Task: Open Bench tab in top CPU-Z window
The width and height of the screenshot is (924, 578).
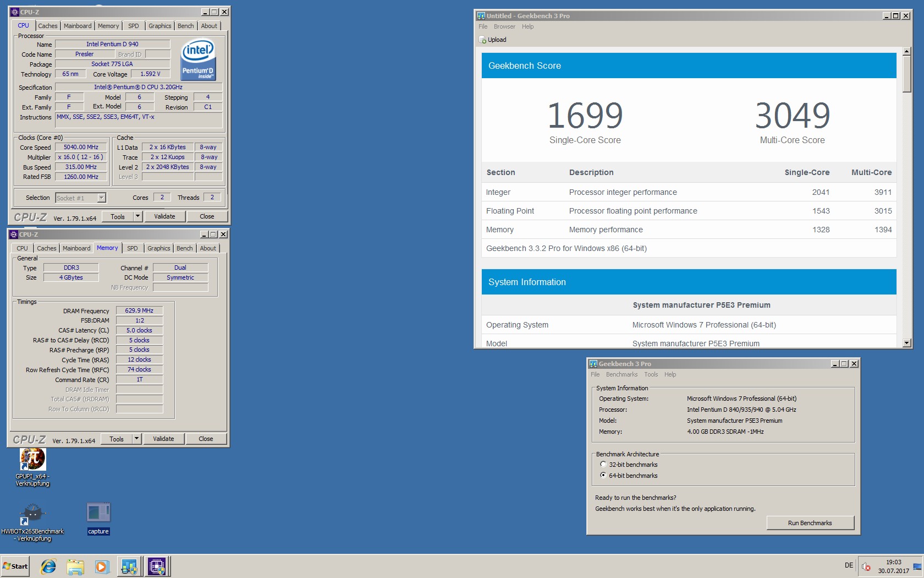Action: tap(186, 26)
